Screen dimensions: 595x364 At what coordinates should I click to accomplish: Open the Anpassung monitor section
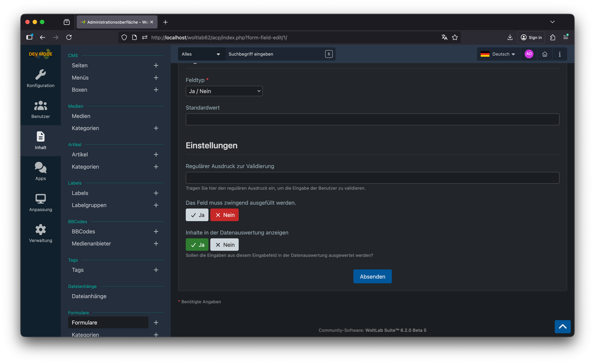click(41, 202)
